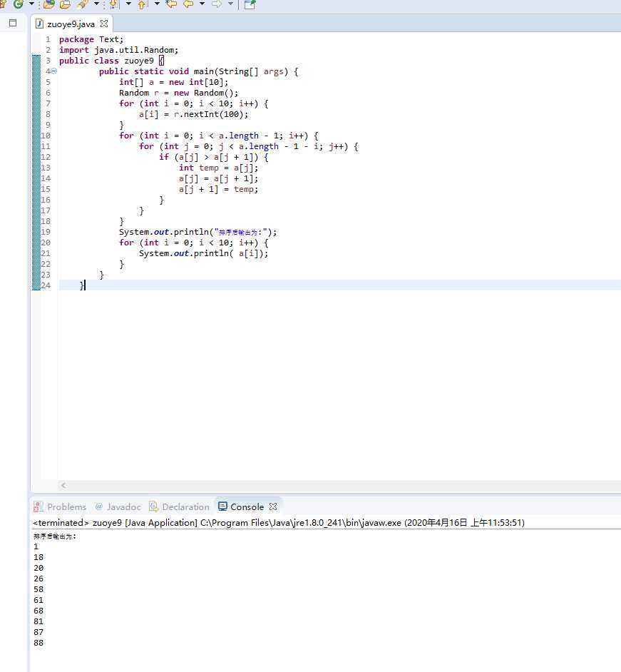This screenshot has width=621, height=672.
Task: Click the editor horizontal scrollbar left arrow
Action: pos(63,485)
